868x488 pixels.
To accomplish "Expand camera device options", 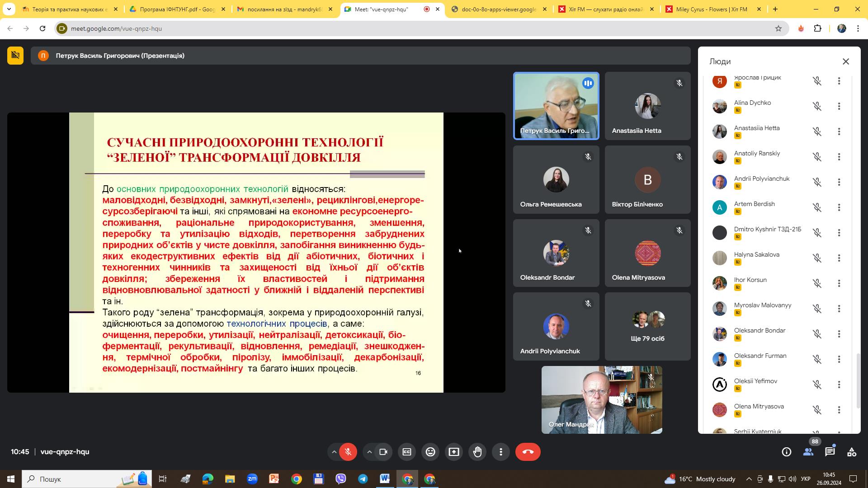I will (x=369, y=452).
